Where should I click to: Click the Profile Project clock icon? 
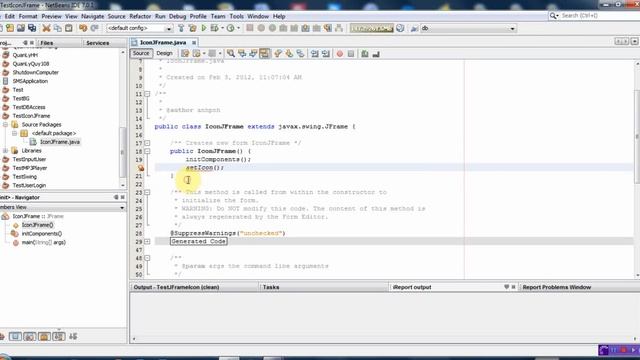(231, 28)
